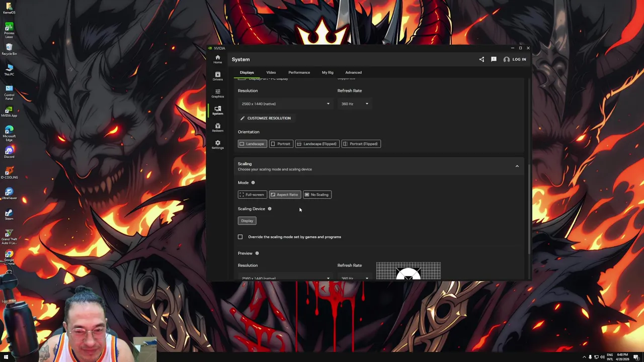Set scaling mode to No Scaling
Screen dimensions: 644x362
pyautogui.click(x=317, y=195)
